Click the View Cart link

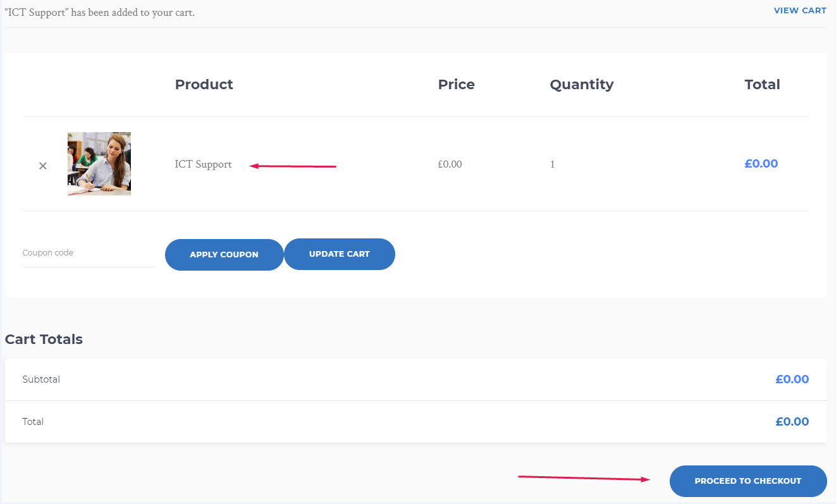point(800,10)
